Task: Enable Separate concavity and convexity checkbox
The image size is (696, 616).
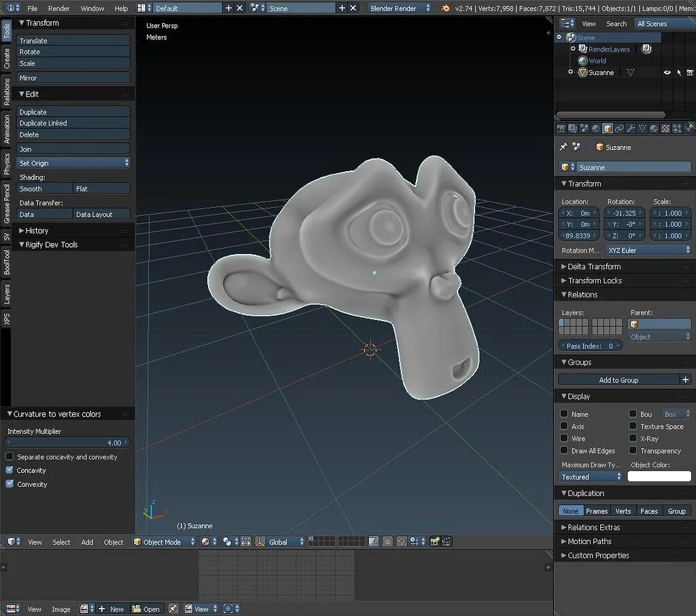Action: (x=10, y=456)
